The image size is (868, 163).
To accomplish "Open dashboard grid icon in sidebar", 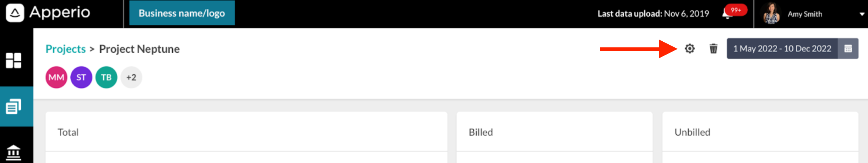I will click(14, 60).
